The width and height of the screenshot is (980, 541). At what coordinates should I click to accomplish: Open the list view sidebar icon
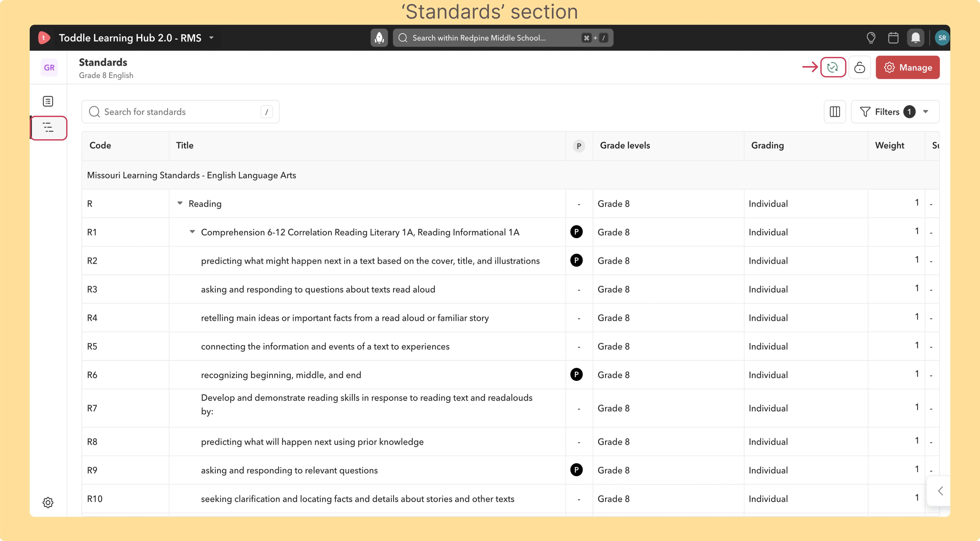(48, 101)
